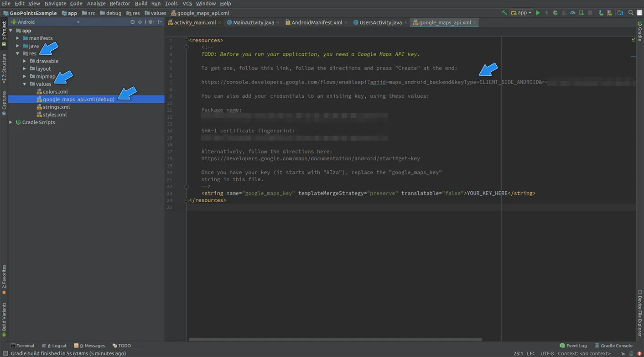Click the UTF-8 encoding selector
Screen dimensions: 644x357
(547, 353)
